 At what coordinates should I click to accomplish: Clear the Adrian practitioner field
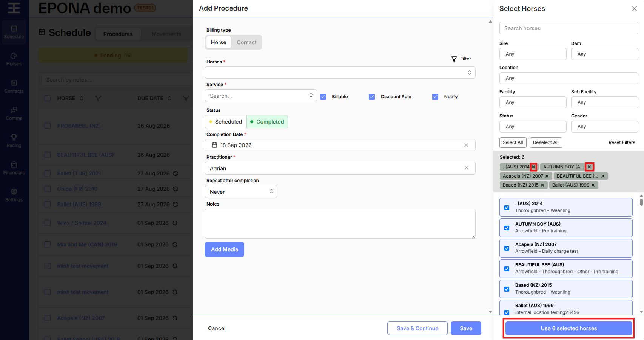coord(467,168)
